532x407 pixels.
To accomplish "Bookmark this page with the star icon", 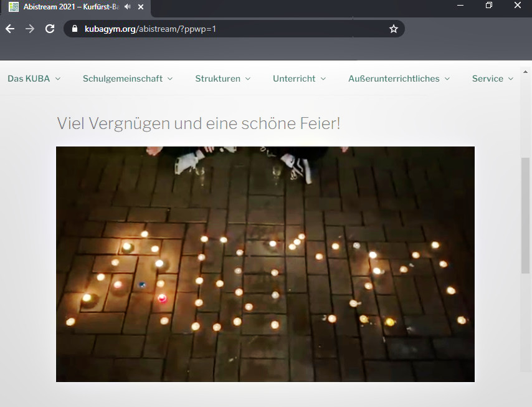I will pos(394,29).
